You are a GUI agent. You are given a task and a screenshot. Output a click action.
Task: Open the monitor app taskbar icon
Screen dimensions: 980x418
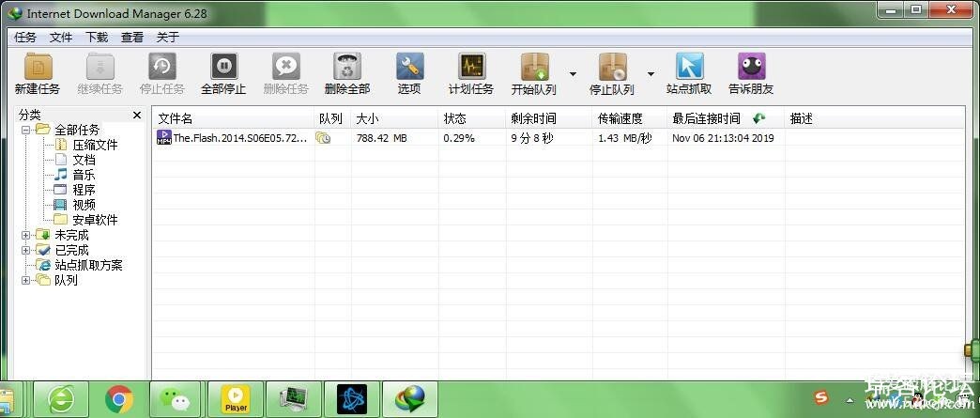point(292,399)
